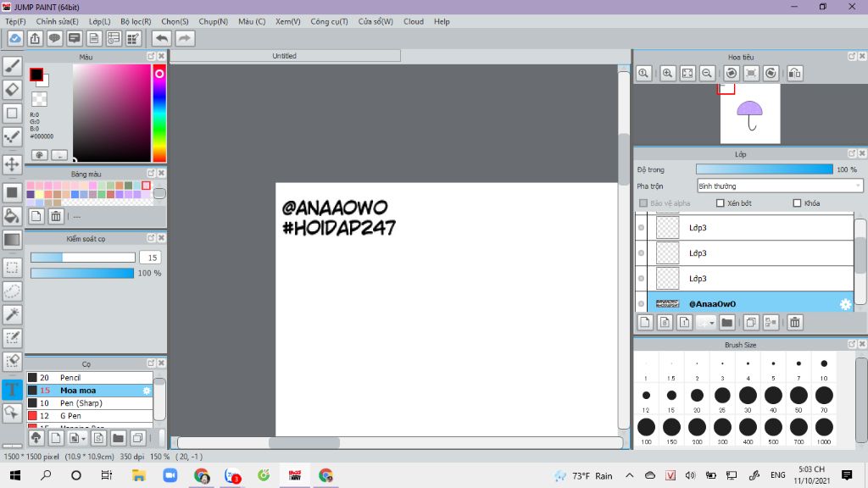This screenshot has height=488, width=868.
Task: Click the speech bubble toolbar icon
Action: pos(54,38)
